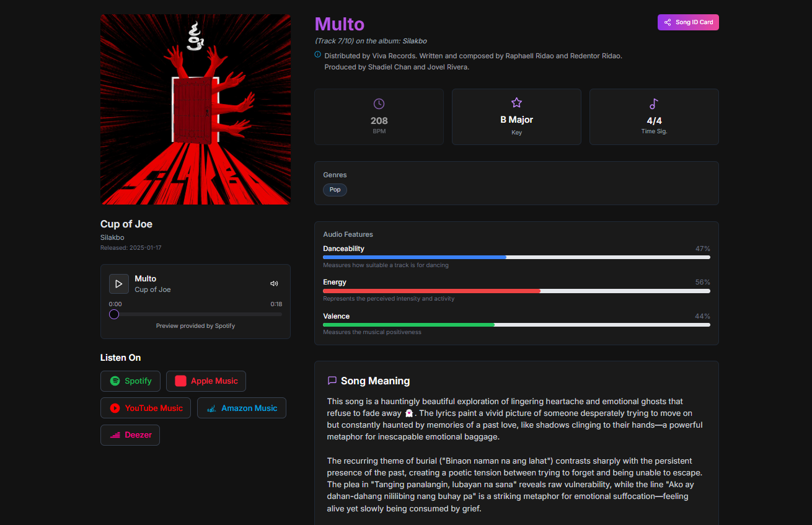Open the Song ID Card
Screen dimensions: 812x525
click(x=688, y=22)
